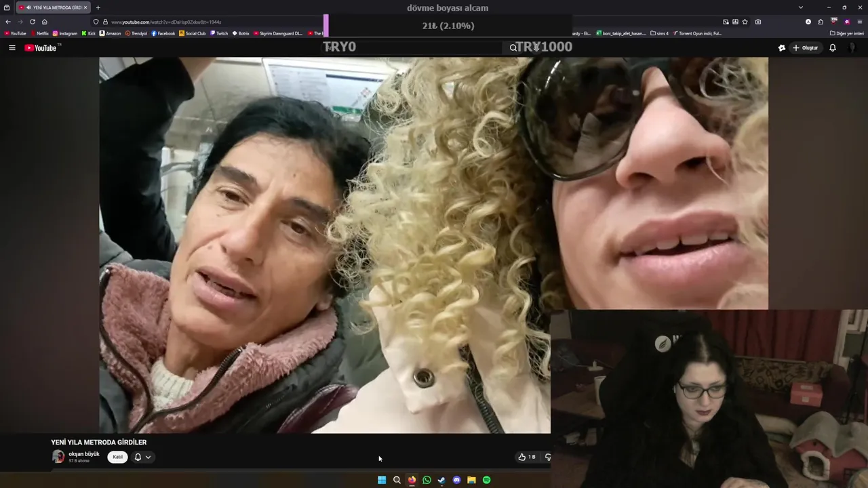Image resolution: width=868 pixels, height=488 pixels.
Task: Open the Skyrim Dawnguard DL bookmark
Action: pyautogui.click(x=279, y=33)
